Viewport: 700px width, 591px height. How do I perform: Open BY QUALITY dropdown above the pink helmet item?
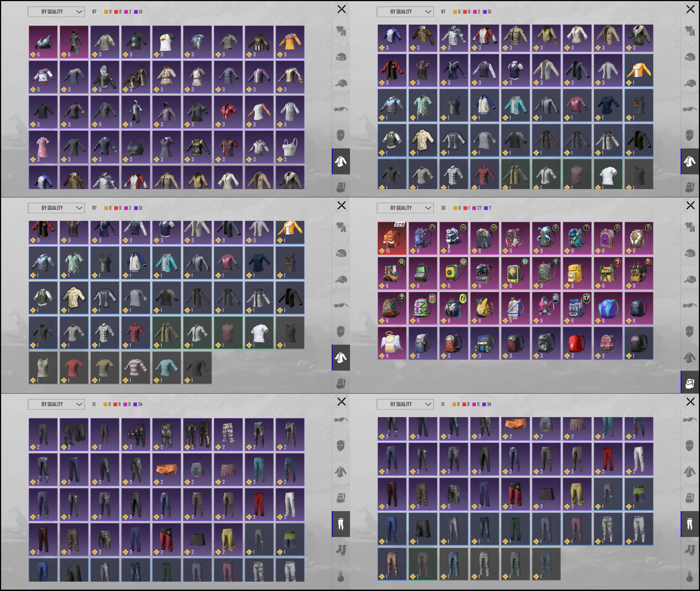pyautogui.click(x=56, y=11)
